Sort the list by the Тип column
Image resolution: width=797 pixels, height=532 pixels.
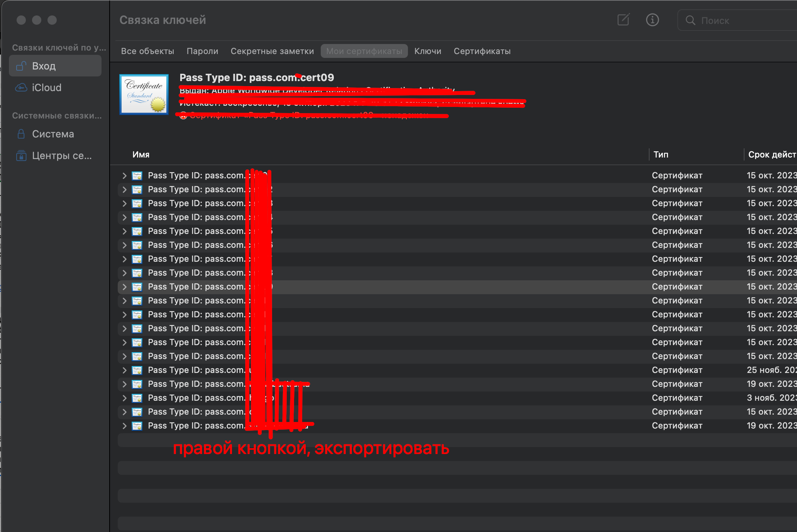click(661, 155)
